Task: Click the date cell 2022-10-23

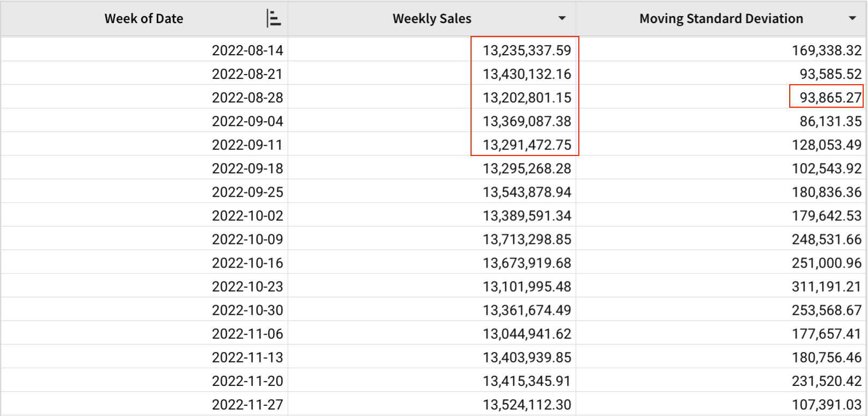Action: (247, 286)
